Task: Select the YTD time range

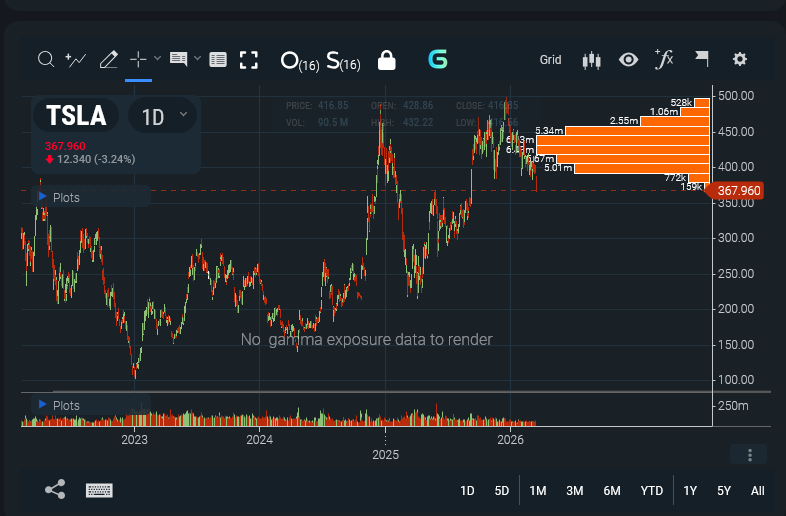Action: coord(652,490)
